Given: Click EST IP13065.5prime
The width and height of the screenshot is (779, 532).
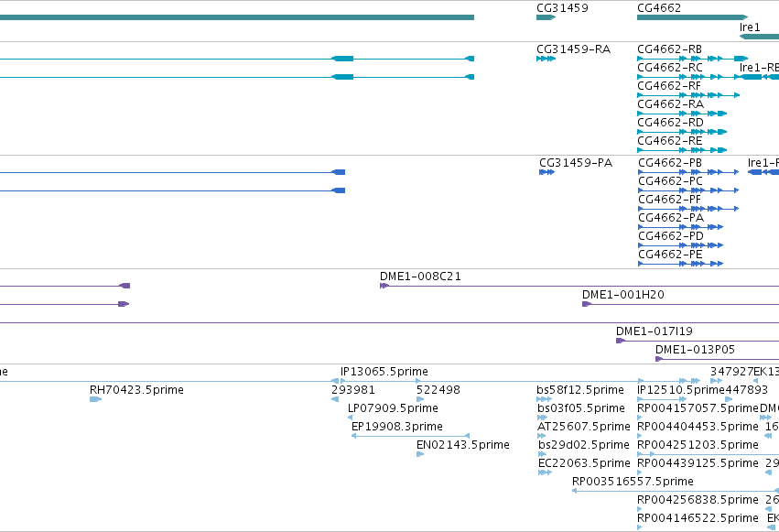Looking at the screenshot, I should (384, 372).
